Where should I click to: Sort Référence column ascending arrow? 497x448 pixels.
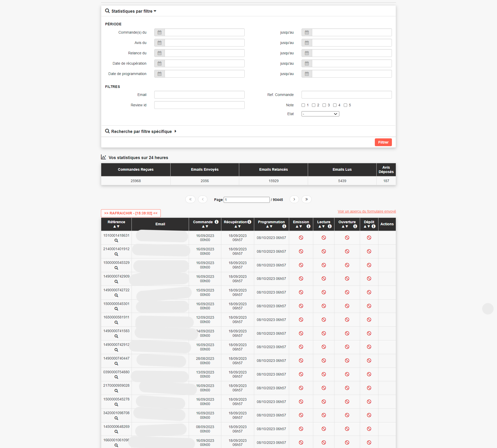pyautogui.click(x=114, y=227)
